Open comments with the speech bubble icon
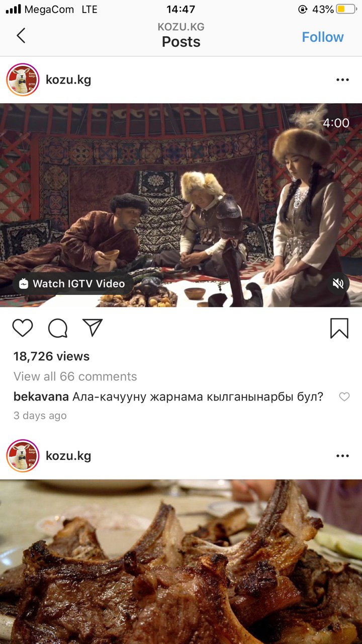 click(x=58, y=328)
